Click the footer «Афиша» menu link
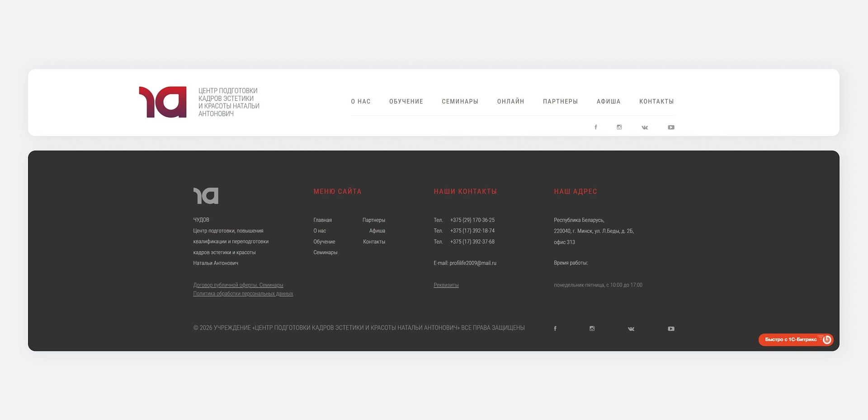The height and width of the screenshot is (420, 868). click(377, 231)
